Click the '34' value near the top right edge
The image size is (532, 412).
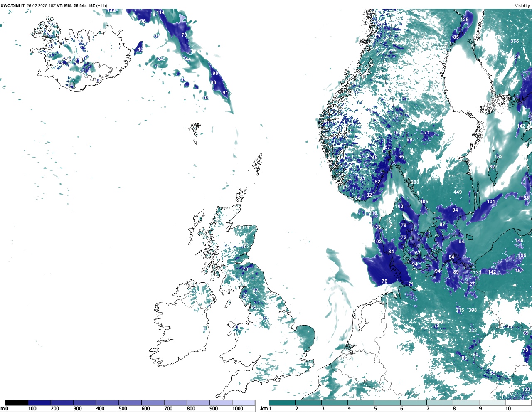[518, 57]
